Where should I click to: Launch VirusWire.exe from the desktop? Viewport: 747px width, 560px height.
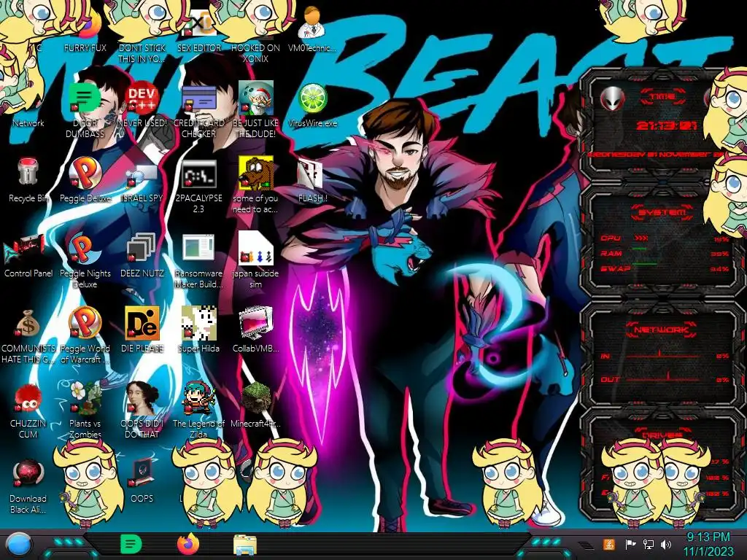(x=312, y=105)
